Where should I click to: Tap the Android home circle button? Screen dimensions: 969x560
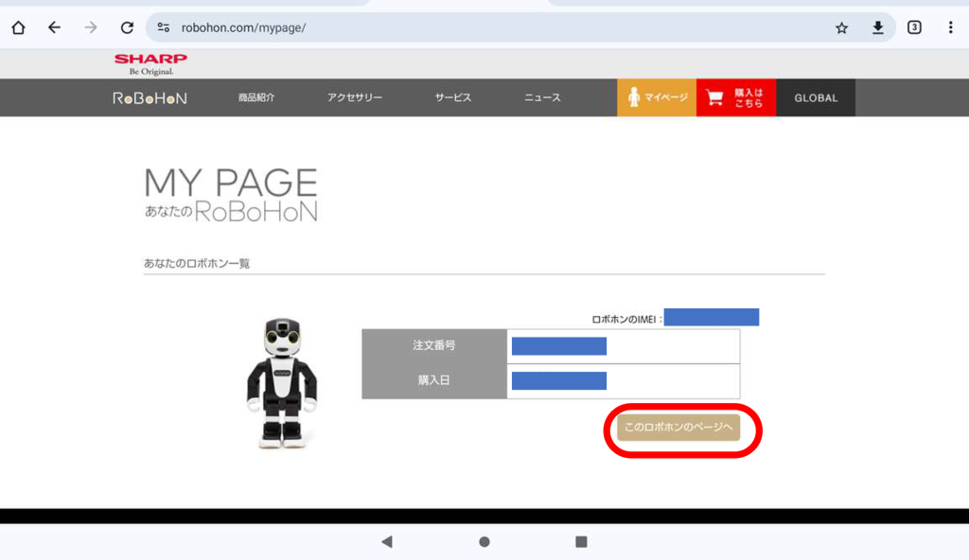[484, 542]
